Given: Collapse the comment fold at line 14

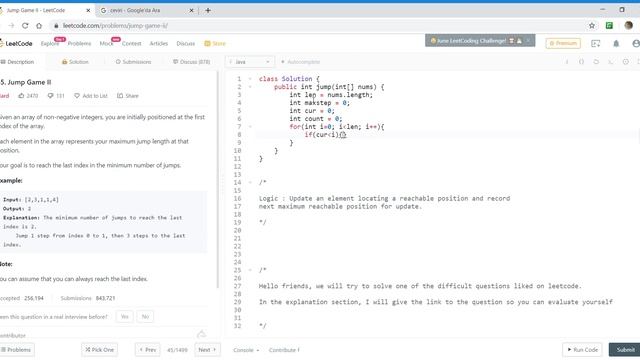Looking at the screenshot, I should [x=250, y=182].
